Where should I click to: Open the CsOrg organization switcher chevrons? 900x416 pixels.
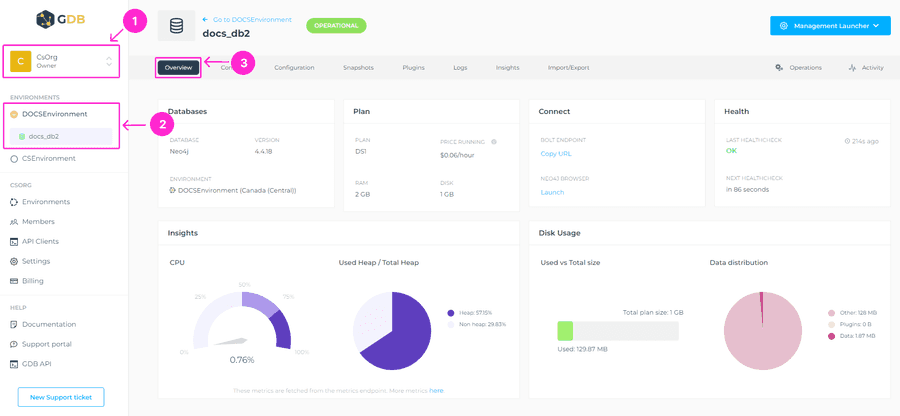pyautogui.click(x=109, y=61)
